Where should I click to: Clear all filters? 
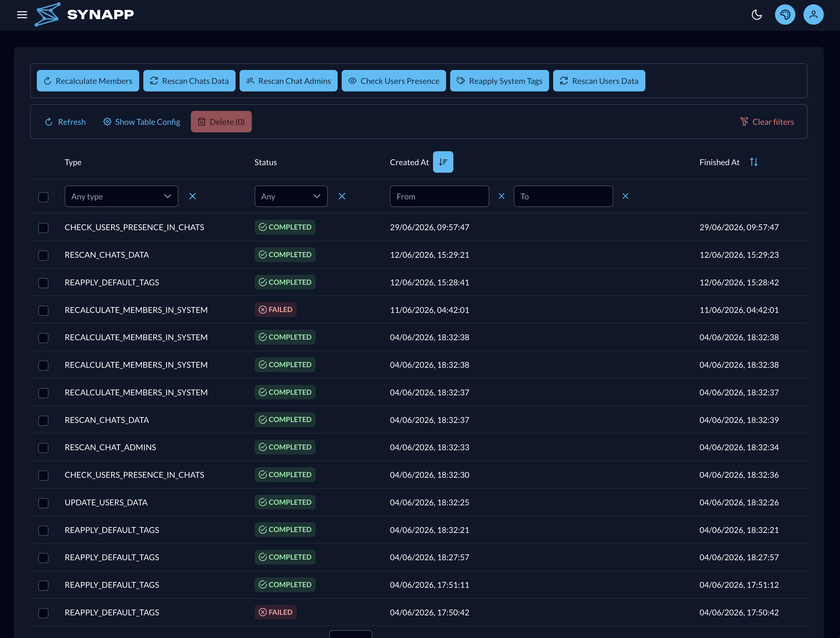point(767,122)
